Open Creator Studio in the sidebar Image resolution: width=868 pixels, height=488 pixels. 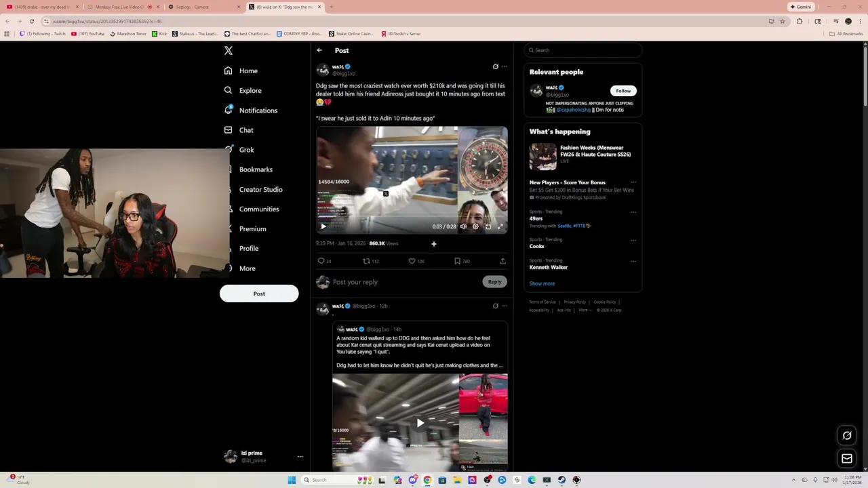pyautogui.click(x=260, y=189)
